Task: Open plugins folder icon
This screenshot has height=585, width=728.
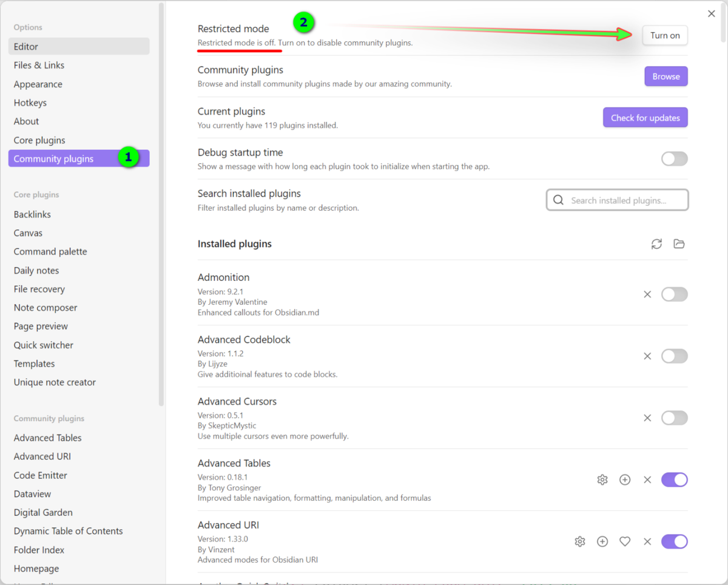Action: coord(679,244)
